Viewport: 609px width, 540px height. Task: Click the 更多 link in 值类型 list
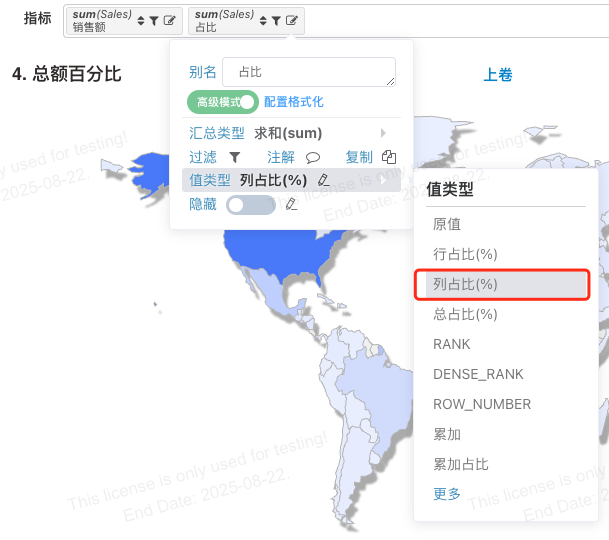tap(447, 494)
